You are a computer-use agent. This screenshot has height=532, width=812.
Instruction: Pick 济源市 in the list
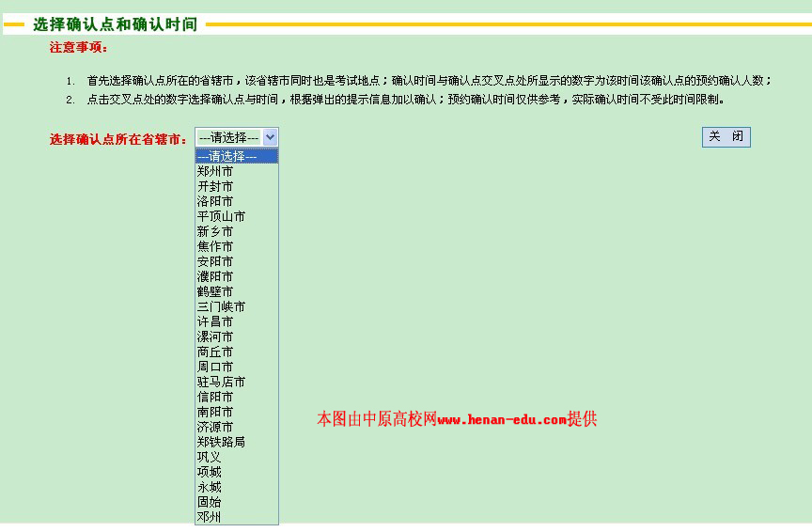[x=215, y=428]
